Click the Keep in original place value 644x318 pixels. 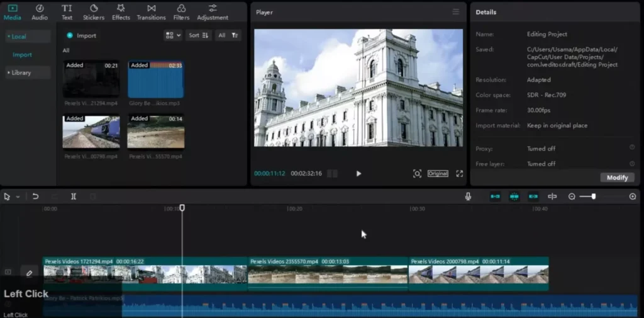tap(557, 125)
